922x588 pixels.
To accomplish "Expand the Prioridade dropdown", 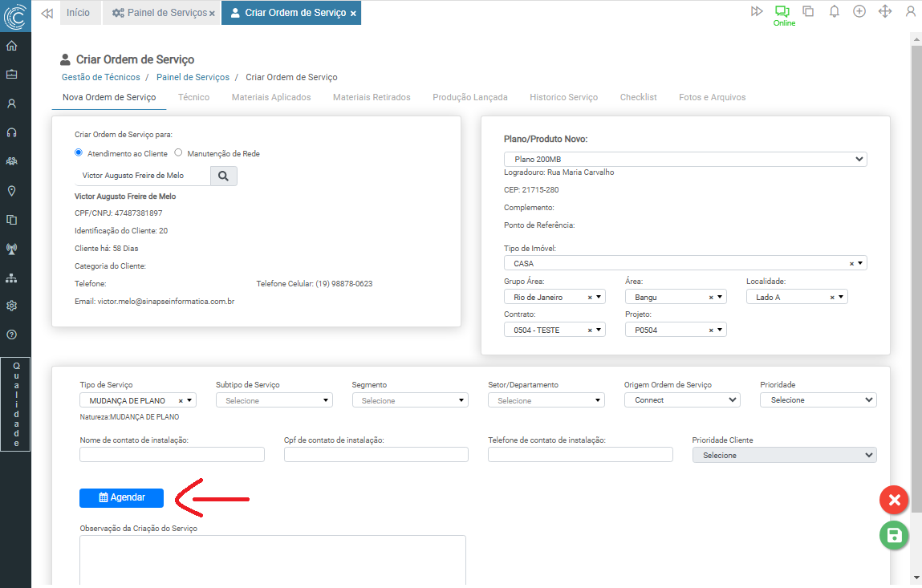I will (x=818, y=399).
